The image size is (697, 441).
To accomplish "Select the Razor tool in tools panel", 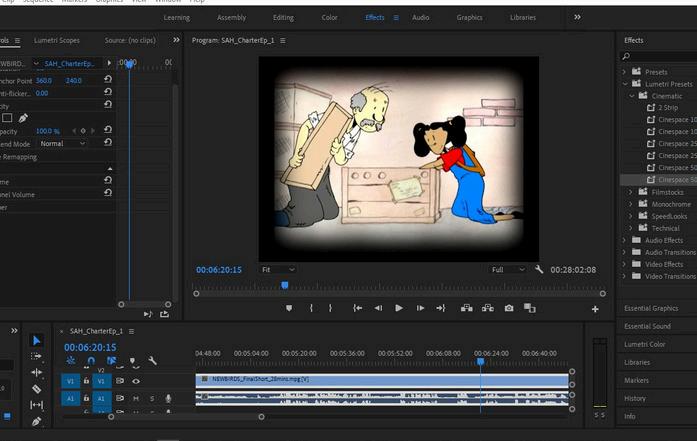I will click(36, 388).
